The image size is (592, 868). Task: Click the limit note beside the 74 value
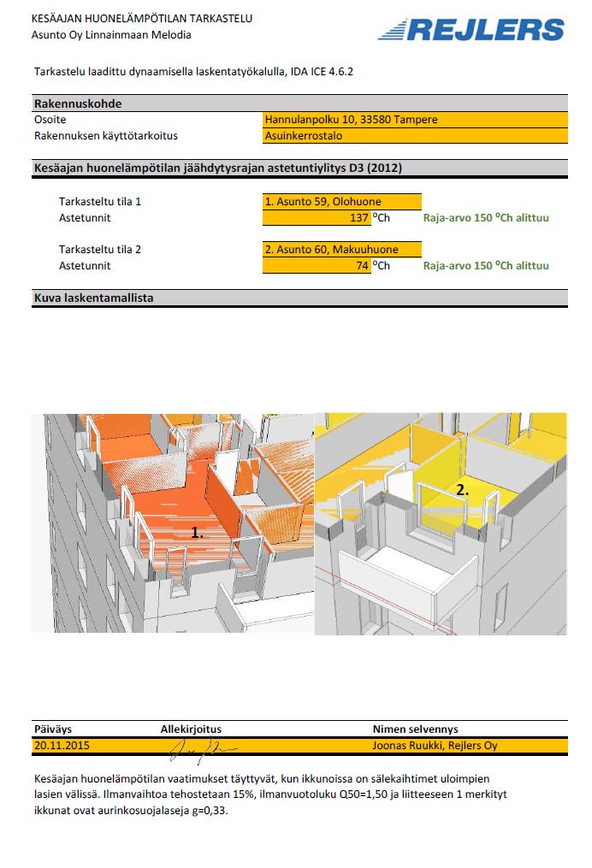point(486,266)
